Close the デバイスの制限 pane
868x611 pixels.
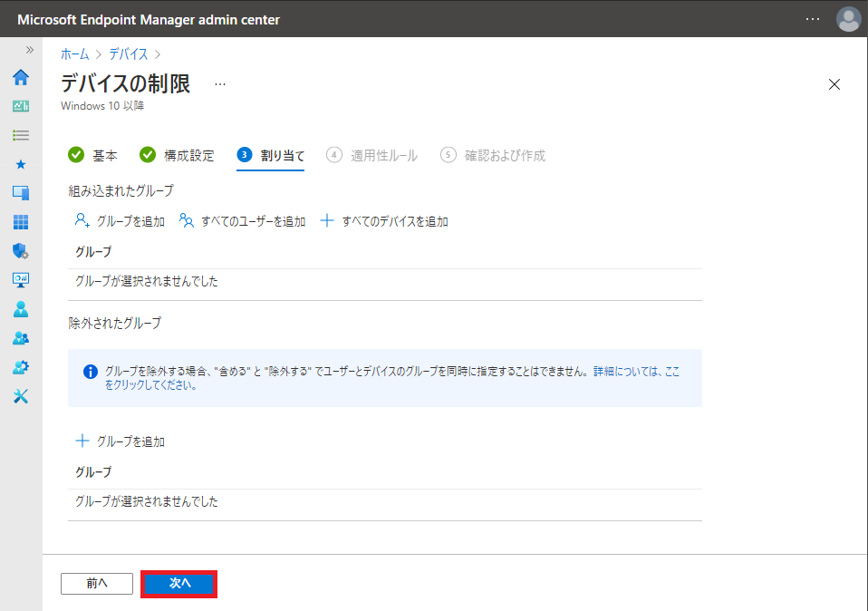834,84
